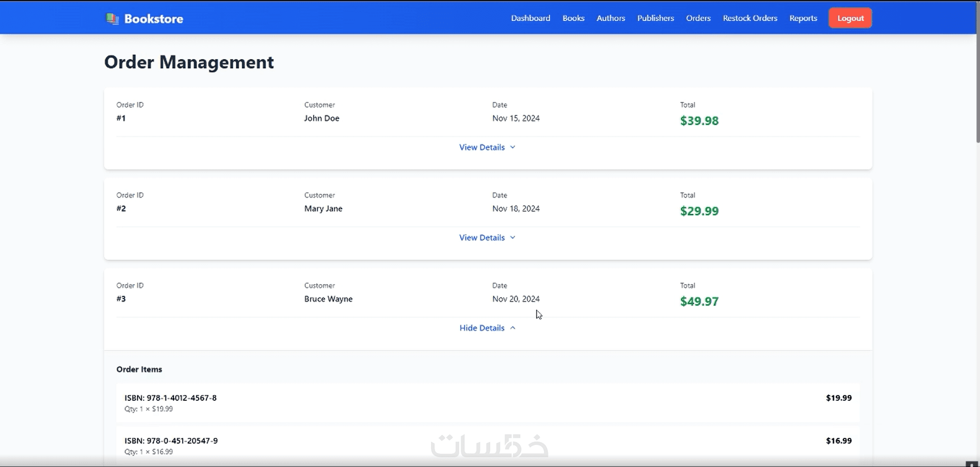This screenshot has height=467, width=980.
Task: Click chevron-down icon on John Doe's order
Action: 513,148
